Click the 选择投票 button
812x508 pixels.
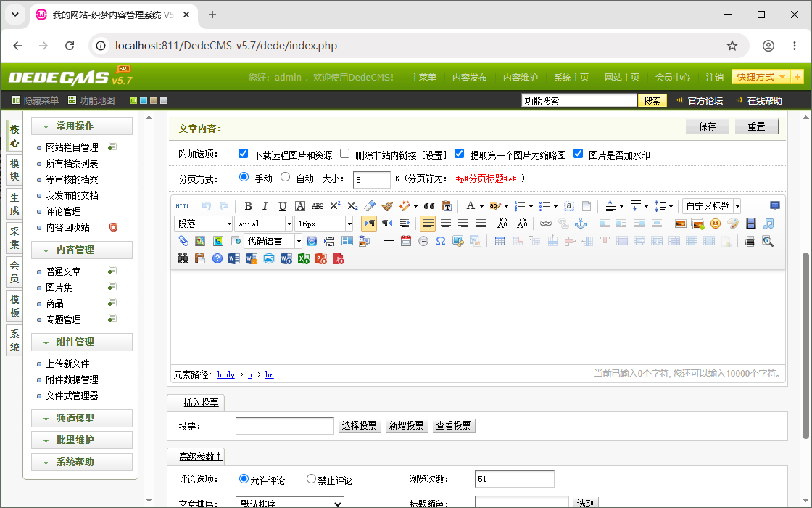coord(360,425)
